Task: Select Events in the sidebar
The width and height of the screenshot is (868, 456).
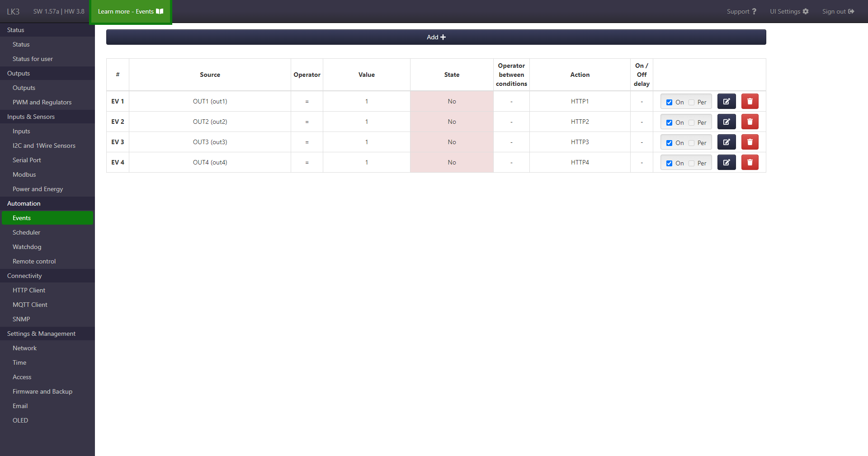Action: pos(47,218)
